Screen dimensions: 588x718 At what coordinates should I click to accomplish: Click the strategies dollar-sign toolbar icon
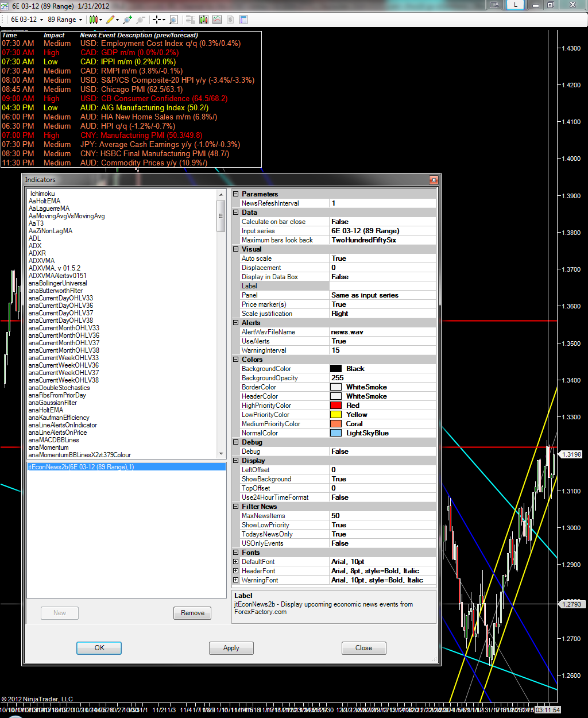(230, 20)
